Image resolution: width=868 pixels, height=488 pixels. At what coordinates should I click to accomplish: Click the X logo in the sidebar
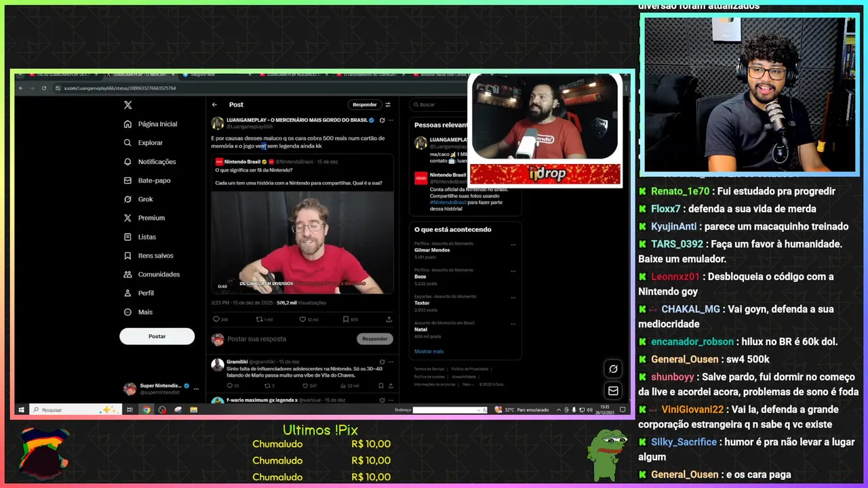click(x=127, y=105)
